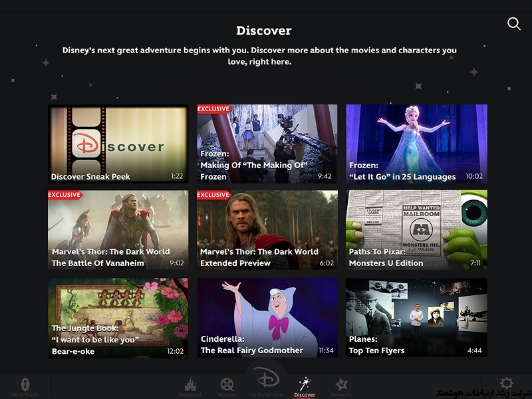
Task: Click the 7:11 duration on Monsters U Edition
Action: pyautogui.click(x=475, y=263)
